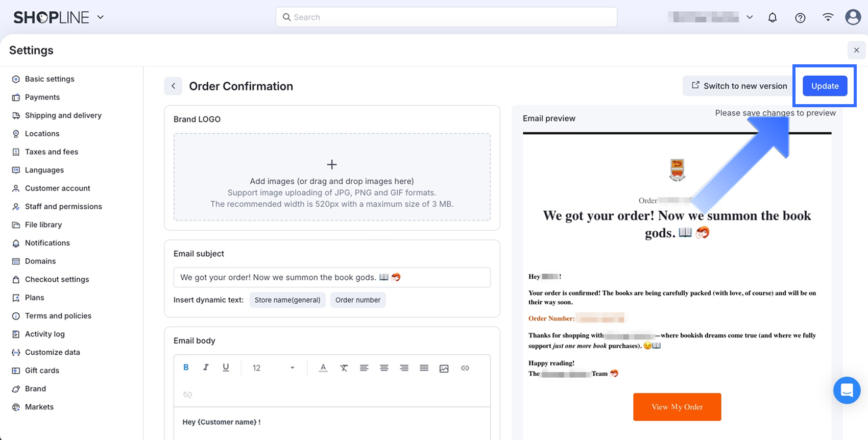This screenshot has height=440, width=868.
Task: Toggle bold formatting in email body
Action: point(186,368)
